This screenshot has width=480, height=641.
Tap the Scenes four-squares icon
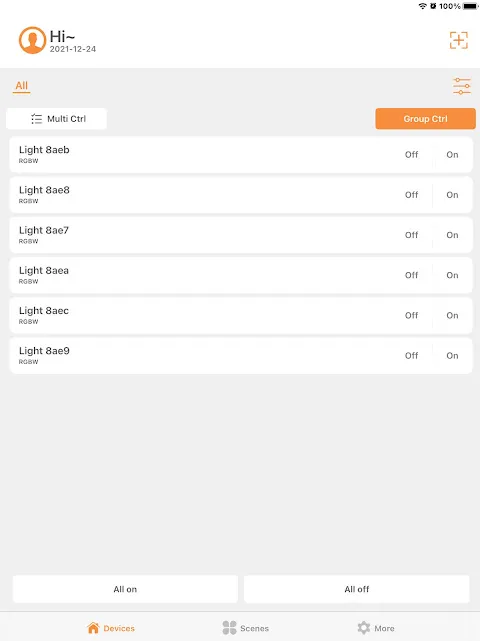(229, 628)
